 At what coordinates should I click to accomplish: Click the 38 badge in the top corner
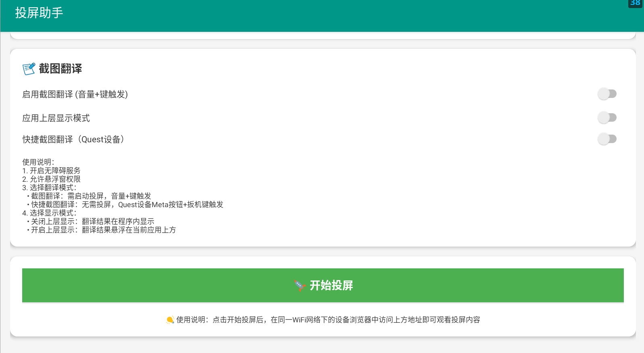click(635, 3)
